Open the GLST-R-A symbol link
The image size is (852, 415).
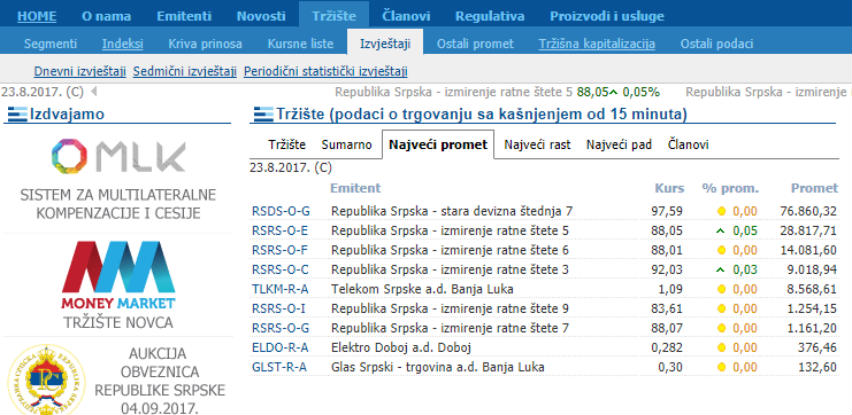[279, 368]
